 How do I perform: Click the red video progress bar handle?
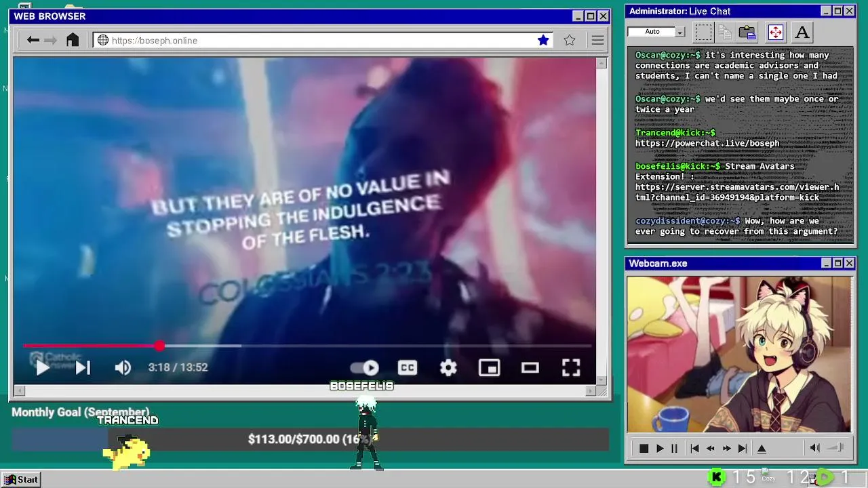click(x=159, y=346)
